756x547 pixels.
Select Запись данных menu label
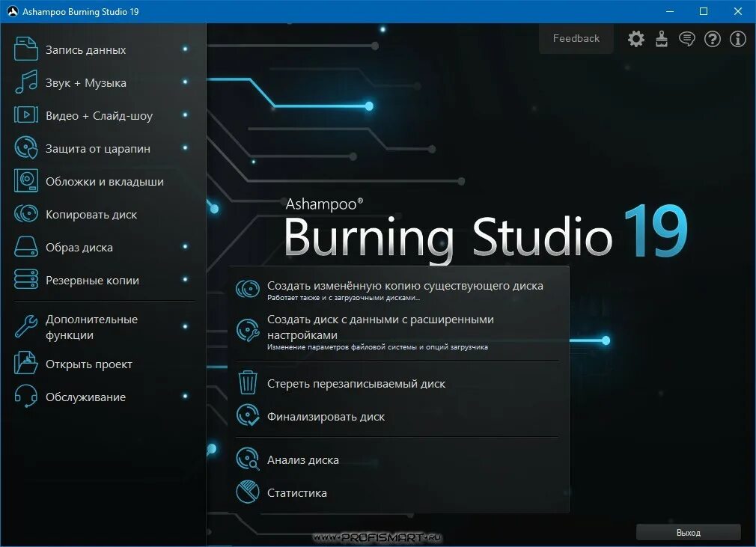coord(86,50)
